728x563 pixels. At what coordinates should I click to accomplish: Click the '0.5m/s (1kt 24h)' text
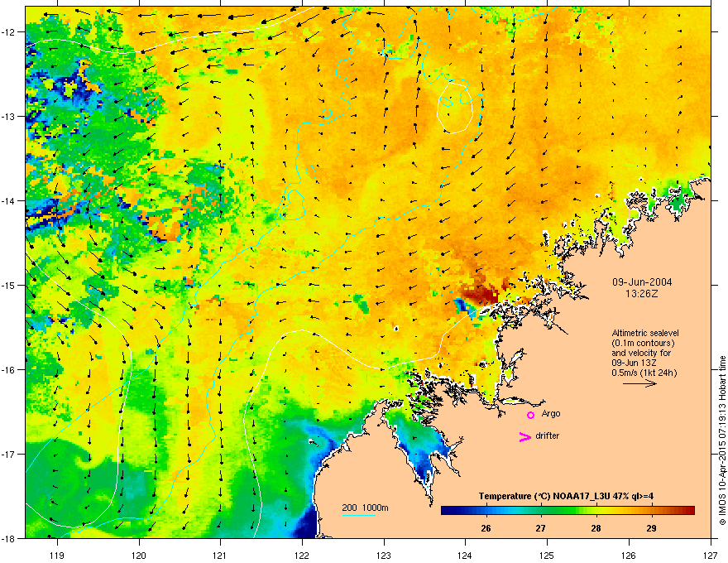pos(644,373)
